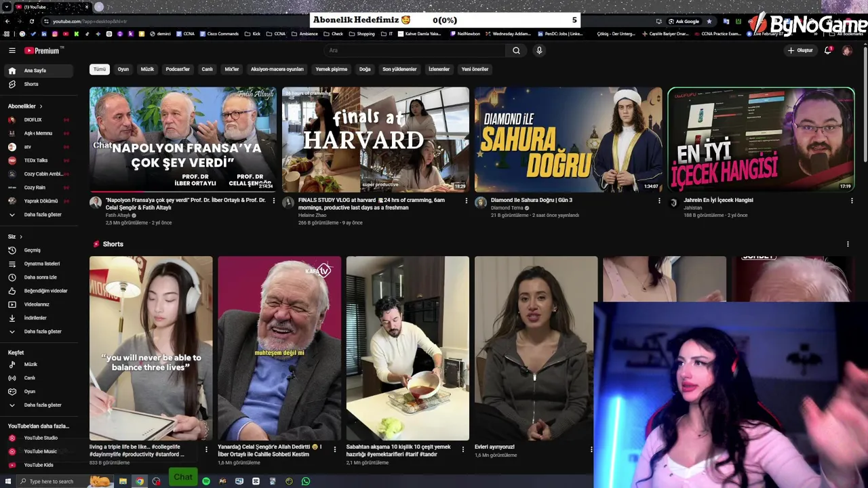
Task: Open the Sahura Doğru video thumbnail
Action: [x=568, y=140]
